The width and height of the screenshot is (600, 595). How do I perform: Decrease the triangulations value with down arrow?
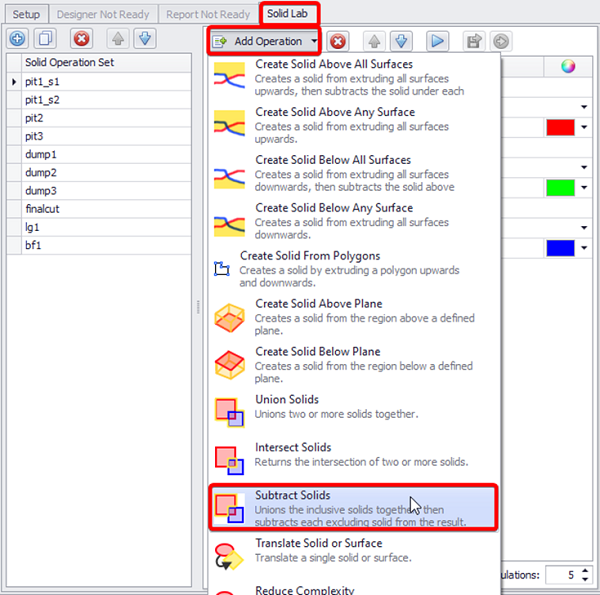coord(585,579)
